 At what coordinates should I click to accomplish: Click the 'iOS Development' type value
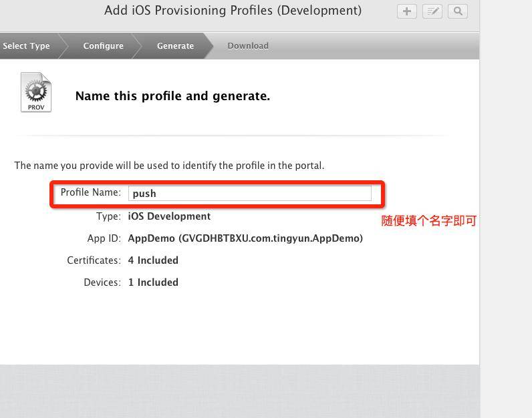coord(169,216)
